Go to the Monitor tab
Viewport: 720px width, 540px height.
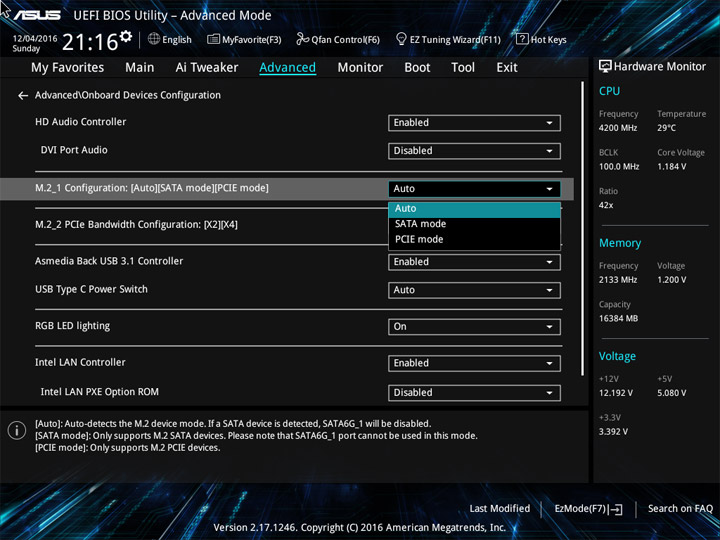(x=360, y=68)
